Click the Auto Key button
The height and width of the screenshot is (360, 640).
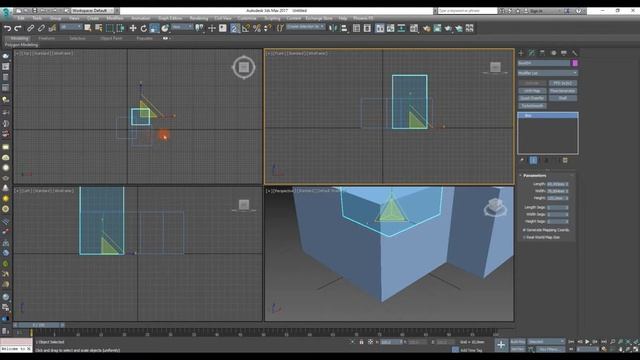point(518,342)
